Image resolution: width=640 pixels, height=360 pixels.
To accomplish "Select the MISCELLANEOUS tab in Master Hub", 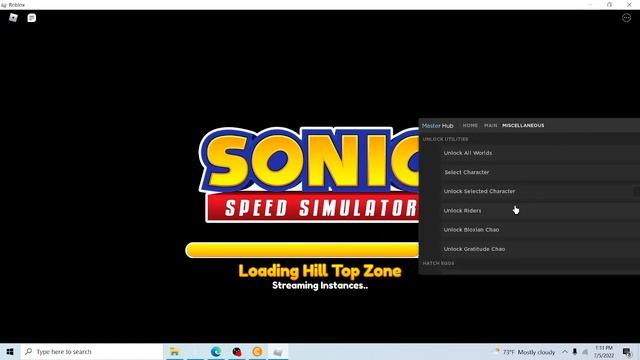I will point(523,125).
